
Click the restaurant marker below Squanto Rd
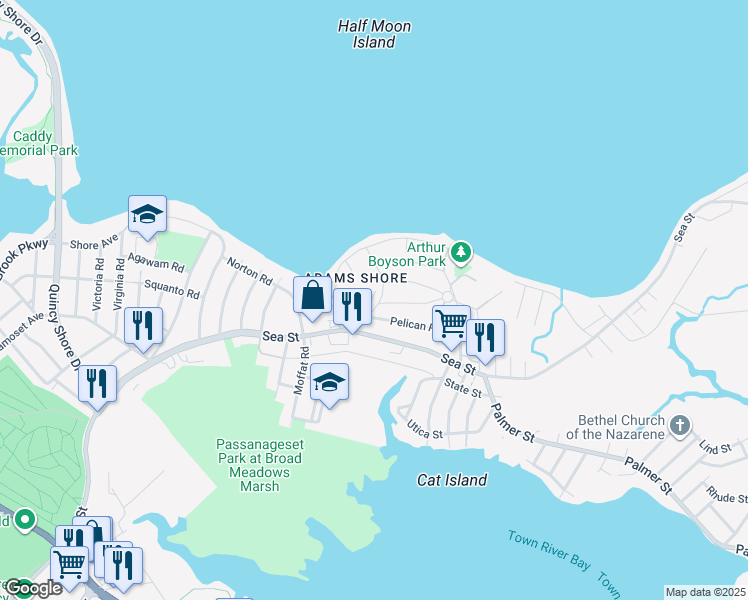pyautogui.click(x=143, y=327)
